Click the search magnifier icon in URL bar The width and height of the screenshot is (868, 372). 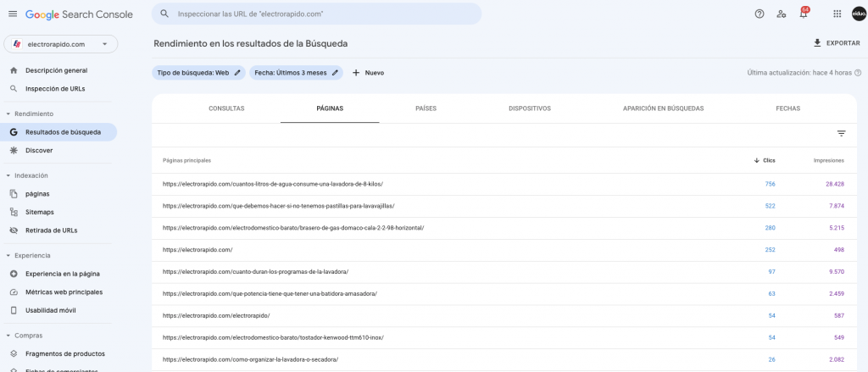pyautogui.click(x=164, y=14)
